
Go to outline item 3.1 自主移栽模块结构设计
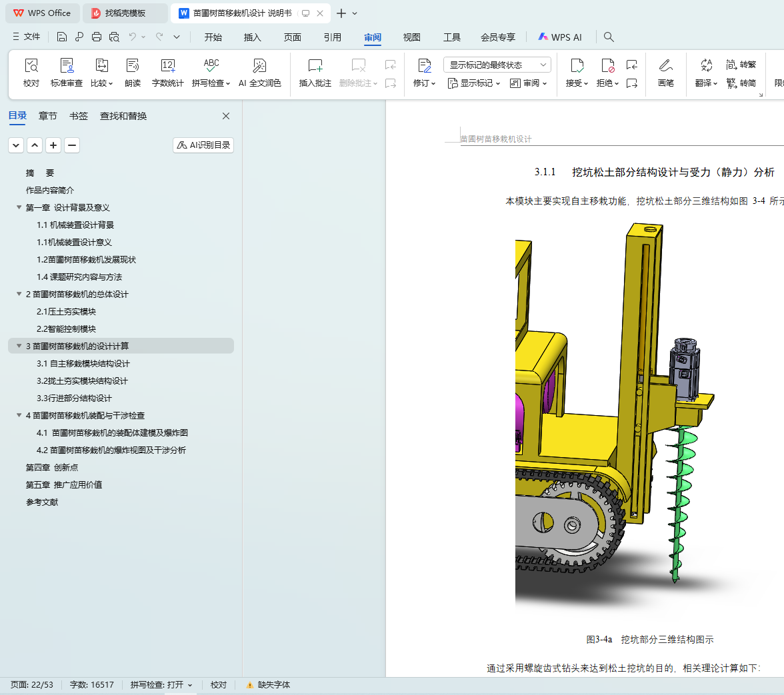click(x=83, y=364)
